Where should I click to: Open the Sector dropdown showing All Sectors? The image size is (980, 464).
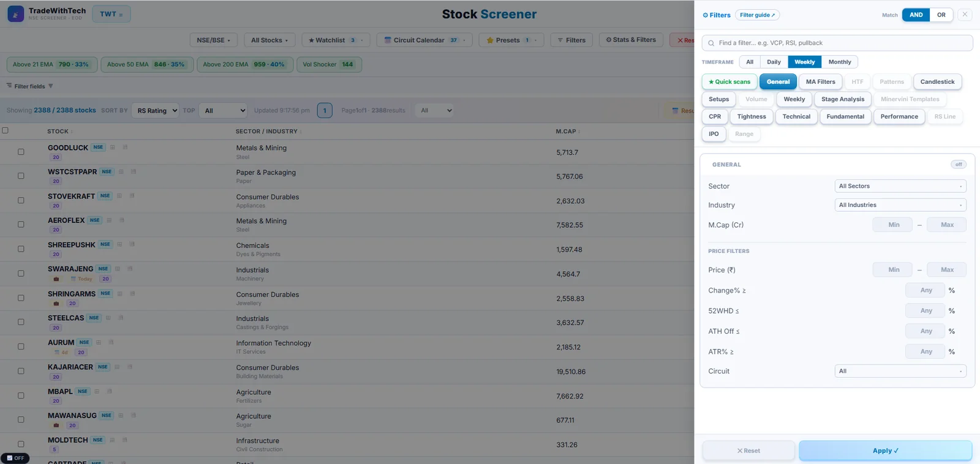coord(900,186)
